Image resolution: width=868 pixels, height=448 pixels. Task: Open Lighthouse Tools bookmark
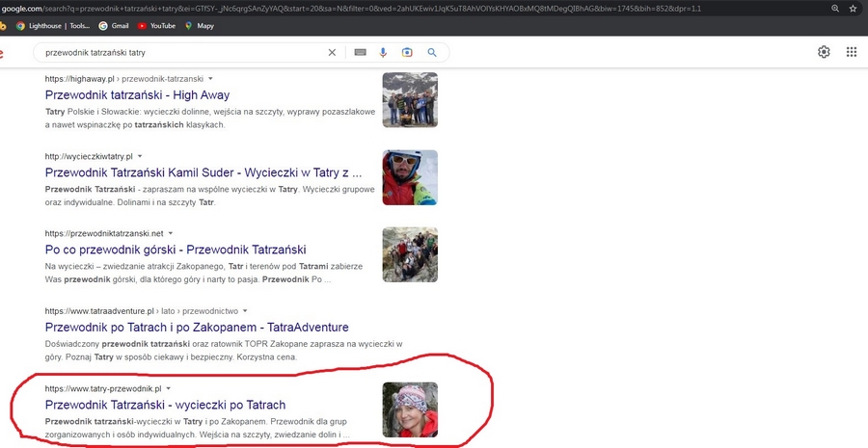pos(53,25)
